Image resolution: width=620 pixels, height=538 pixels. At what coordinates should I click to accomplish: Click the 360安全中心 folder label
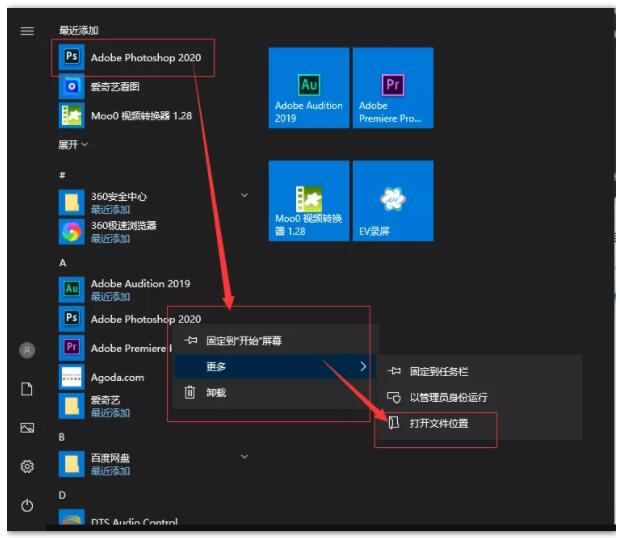pyautogui.click(x=119, y=196)
